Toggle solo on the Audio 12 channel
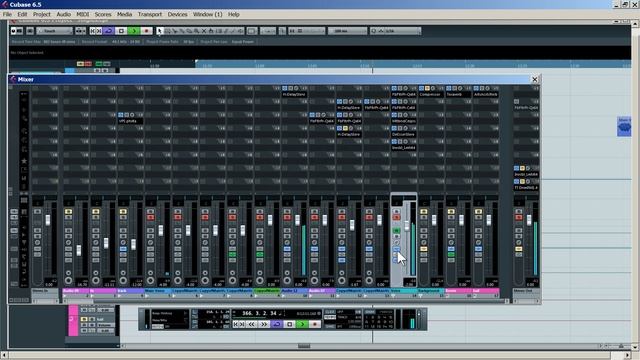Screen dimensions: 640x360 click(x=287, y=217)
